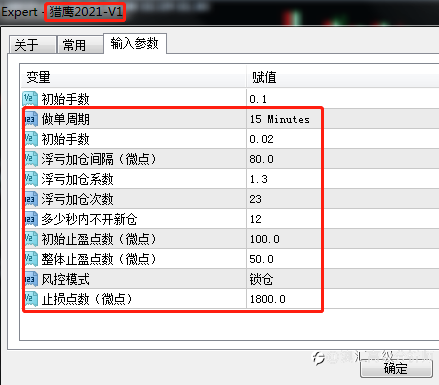The height and width of the screenshot is (385, 439).
Task: Select the 初始止盈点数（微点） variable name
Action: coord(99,239)
